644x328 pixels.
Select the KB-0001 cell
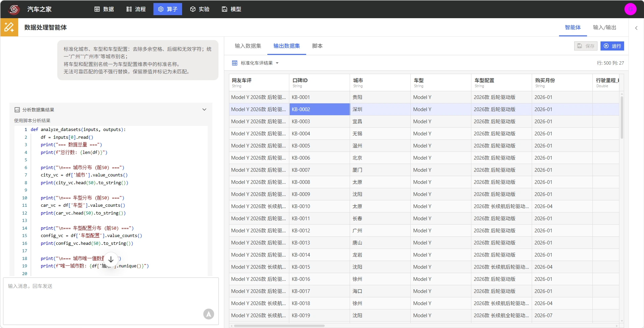tap(320, 97)
